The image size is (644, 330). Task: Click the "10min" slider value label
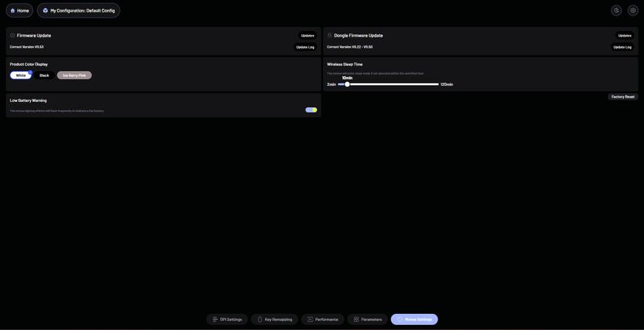(x=347, y=78)
